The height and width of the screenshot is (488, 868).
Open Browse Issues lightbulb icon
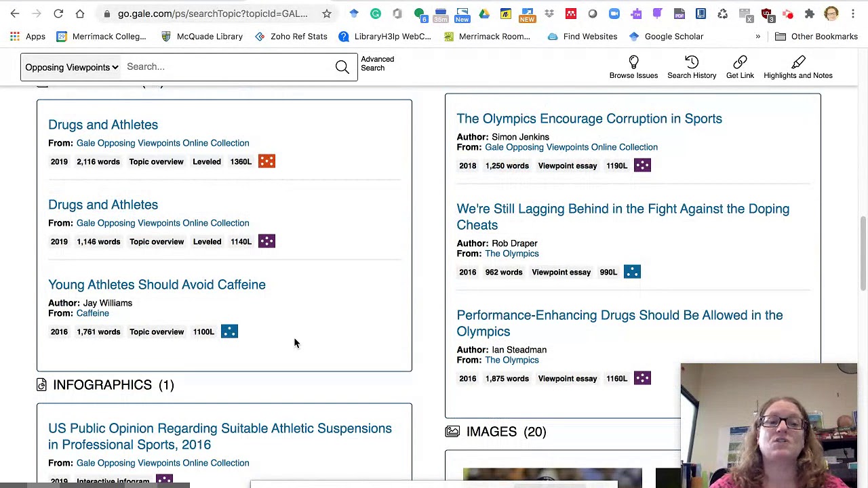pos(633,62)
